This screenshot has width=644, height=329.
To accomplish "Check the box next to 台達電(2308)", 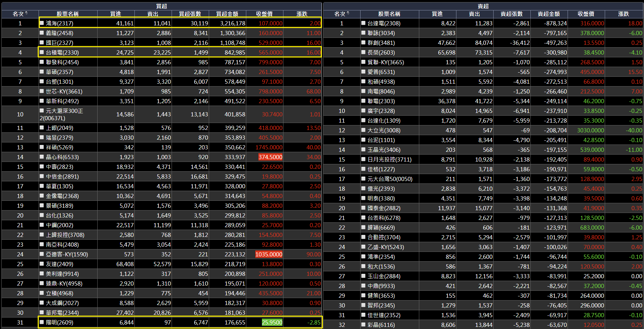I will click(x=363, y=23).
